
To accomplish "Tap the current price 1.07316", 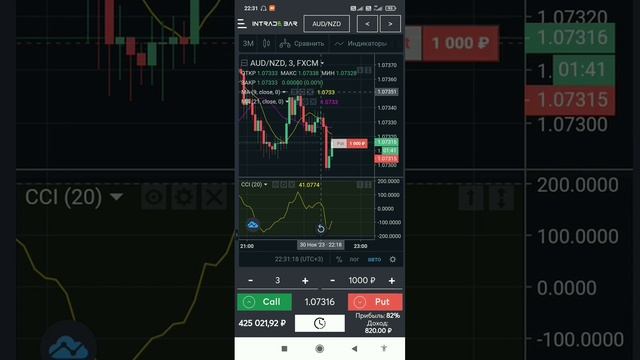I will (320, 302).
